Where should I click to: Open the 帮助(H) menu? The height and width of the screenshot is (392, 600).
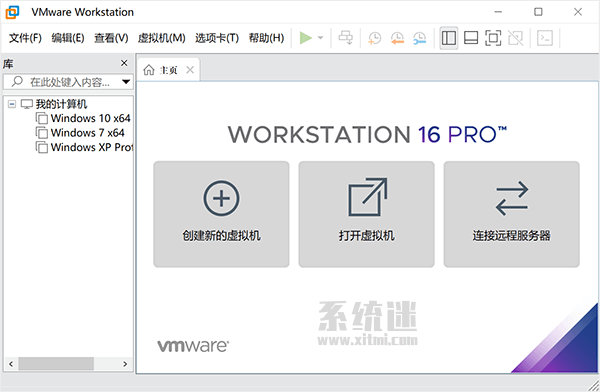[x=266, y=38]
